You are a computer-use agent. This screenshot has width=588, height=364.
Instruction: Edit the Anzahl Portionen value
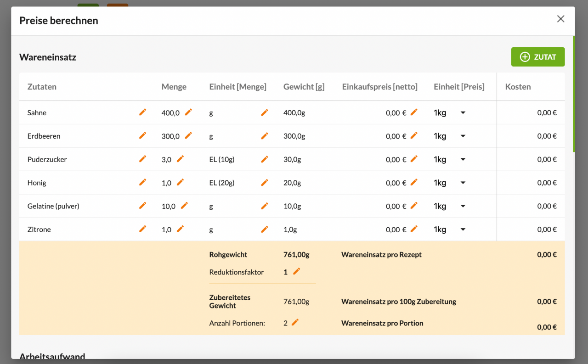pos(295,322)
